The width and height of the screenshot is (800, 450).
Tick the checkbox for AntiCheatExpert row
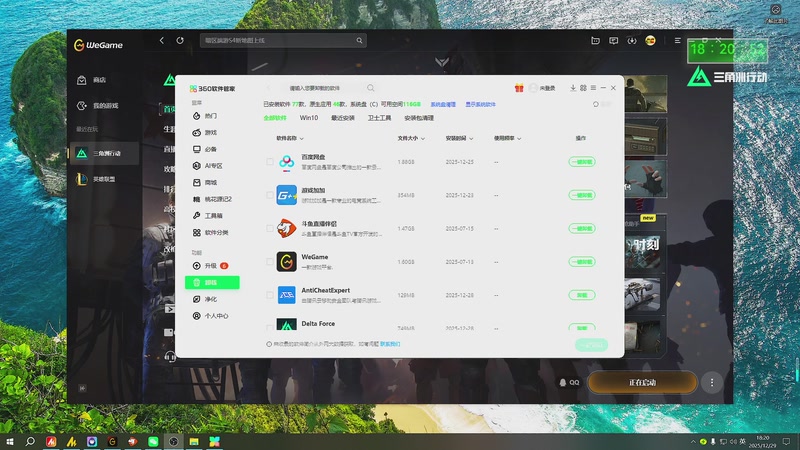click(270, 295)
